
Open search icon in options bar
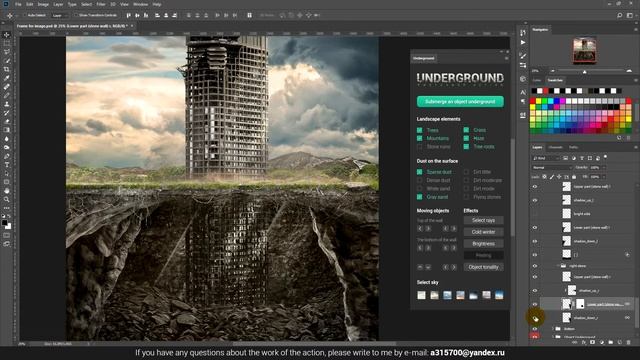[x=620, y=15]
